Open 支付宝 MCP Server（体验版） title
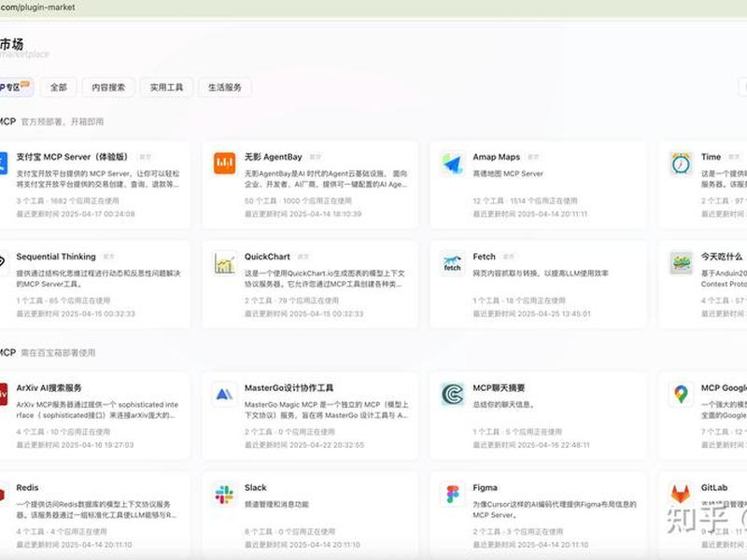This screenshot has height=560, width=747. pos(73,157)
